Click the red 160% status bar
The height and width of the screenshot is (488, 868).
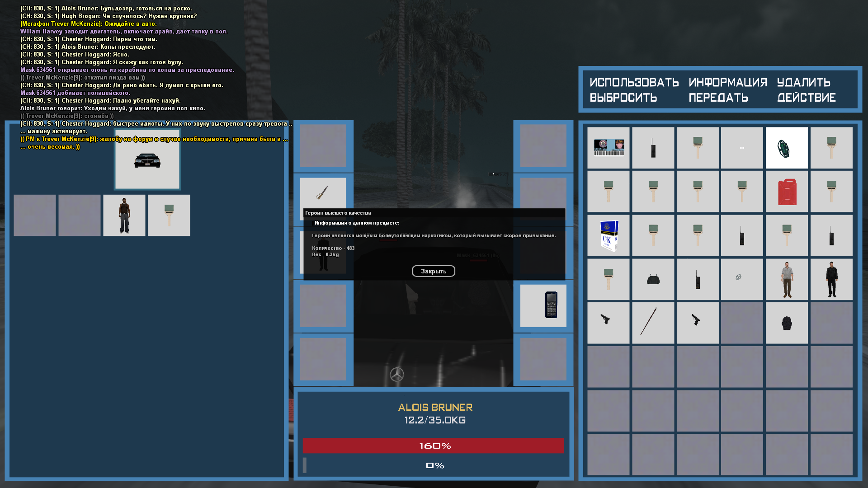pyautogui.click(x=433, y=446)
